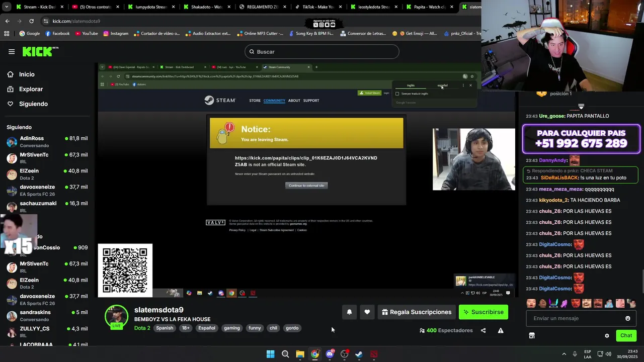
Task: Expand hidden system tray icons
Action: point(564,354)
